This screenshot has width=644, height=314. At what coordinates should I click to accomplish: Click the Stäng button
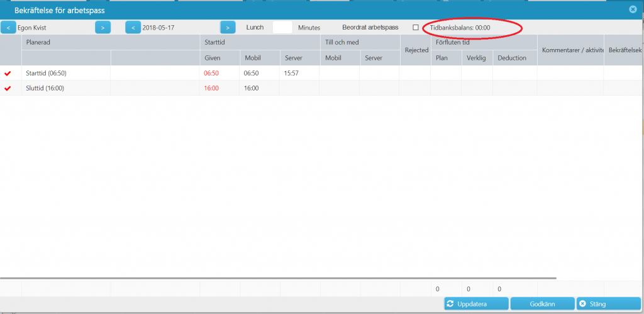pos(609,304)
